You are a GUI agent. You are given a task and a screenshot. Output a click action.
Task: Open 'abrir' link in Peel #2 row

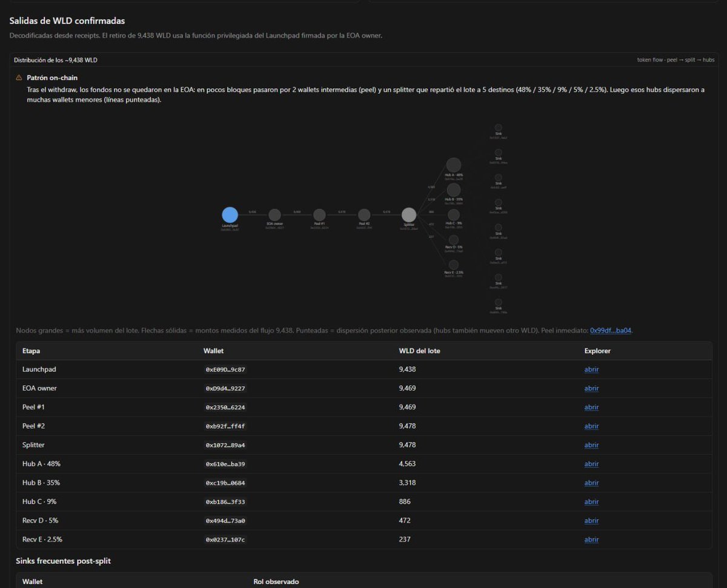591,426
